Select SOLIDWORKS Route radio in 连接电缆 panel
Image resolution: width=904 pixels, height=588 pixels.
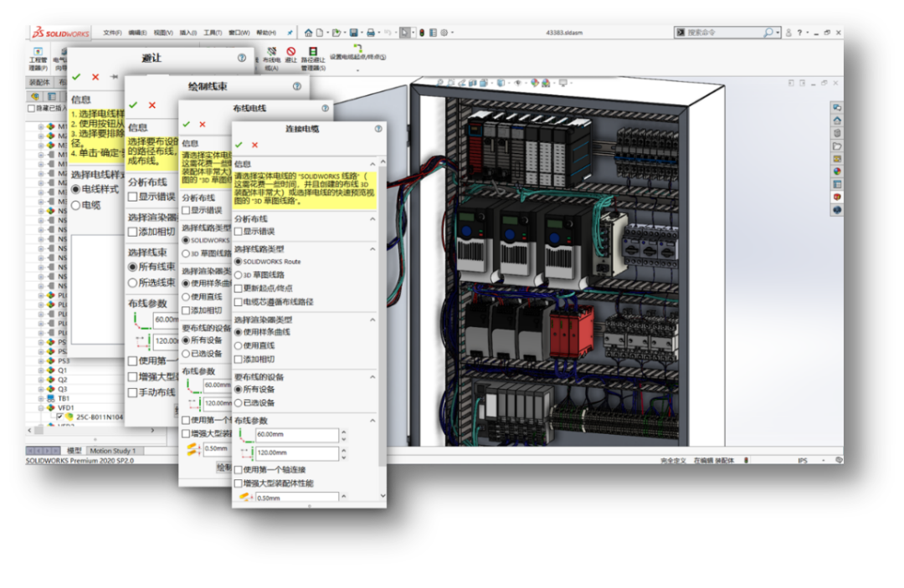click(238, 262)
